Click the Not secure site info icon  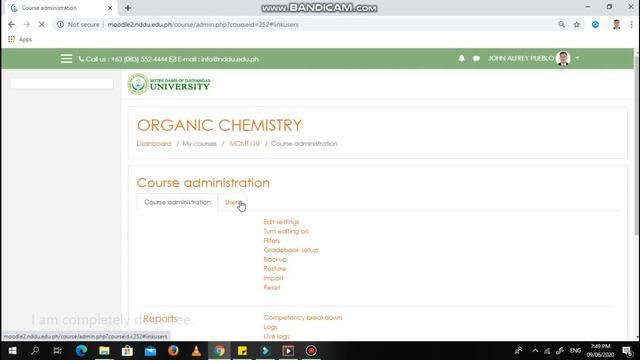60,24
